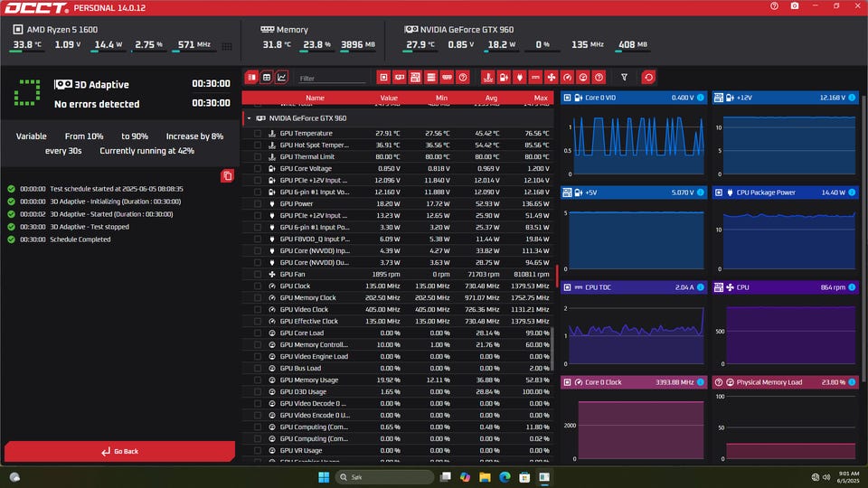Toggle the power plug sensor filter icon

click(519, 78)
